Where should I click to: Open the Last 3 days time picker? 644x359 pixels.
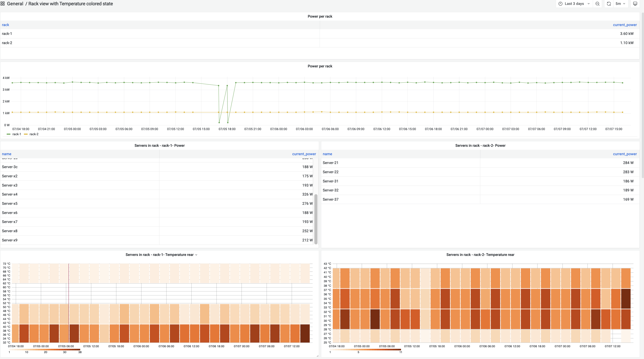point(574,4)
